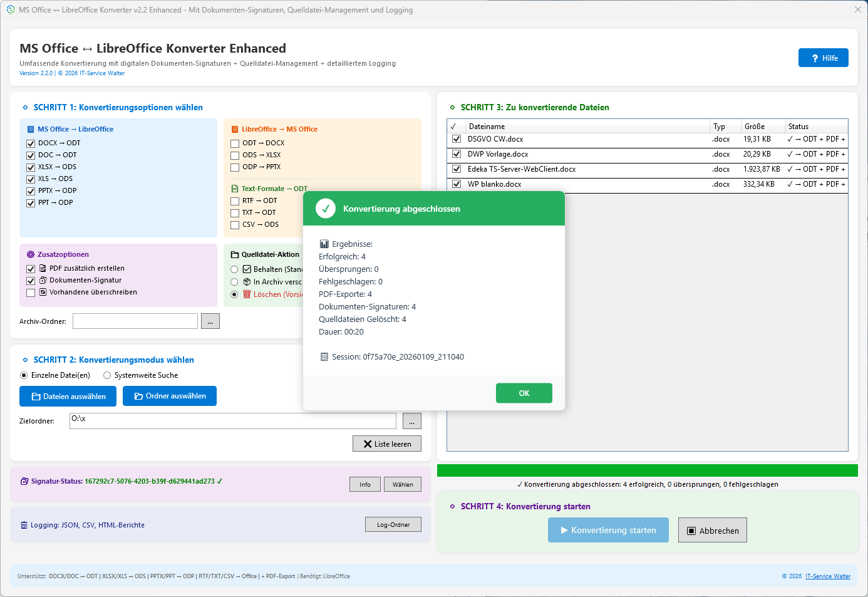Click the green checkmark icon in the dialog header

[326, 209]
